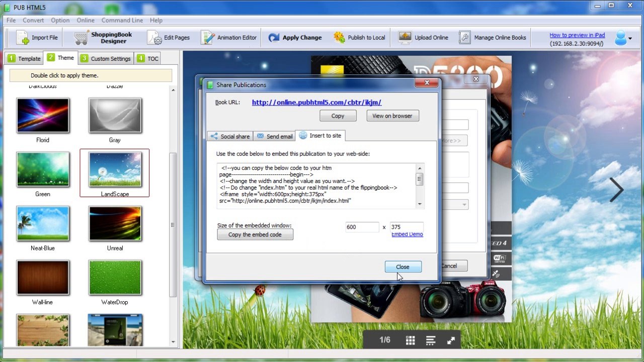Open the Convert menu
Image resolution: width=644 pixels, height=362 pixels.
click(x=33, y=20)
